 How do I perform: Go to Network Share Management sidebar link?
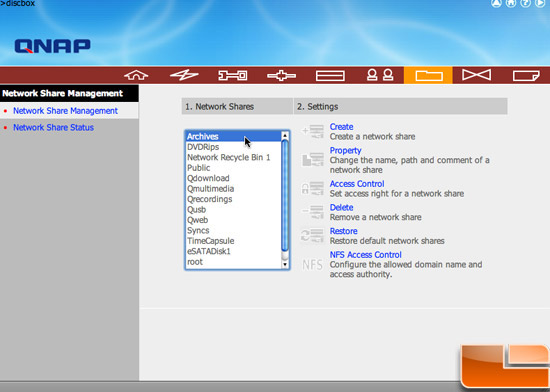click(66, 111)
